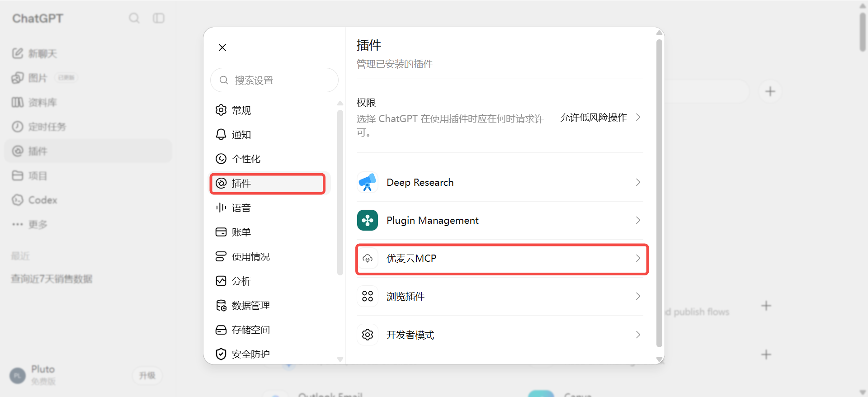Open the 安全防护 settings section

tap(270, 354)
